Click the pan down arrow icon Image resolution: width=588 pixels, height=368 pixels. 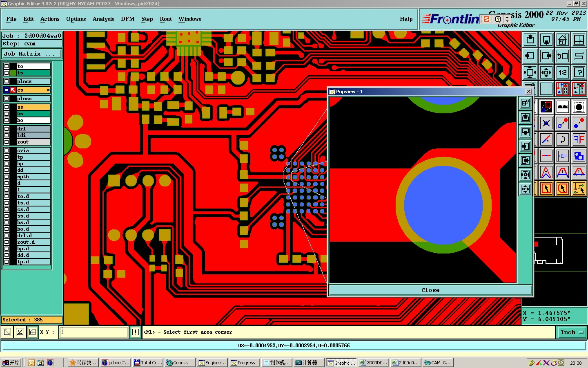pyautogui.click(x=546, y=40)
